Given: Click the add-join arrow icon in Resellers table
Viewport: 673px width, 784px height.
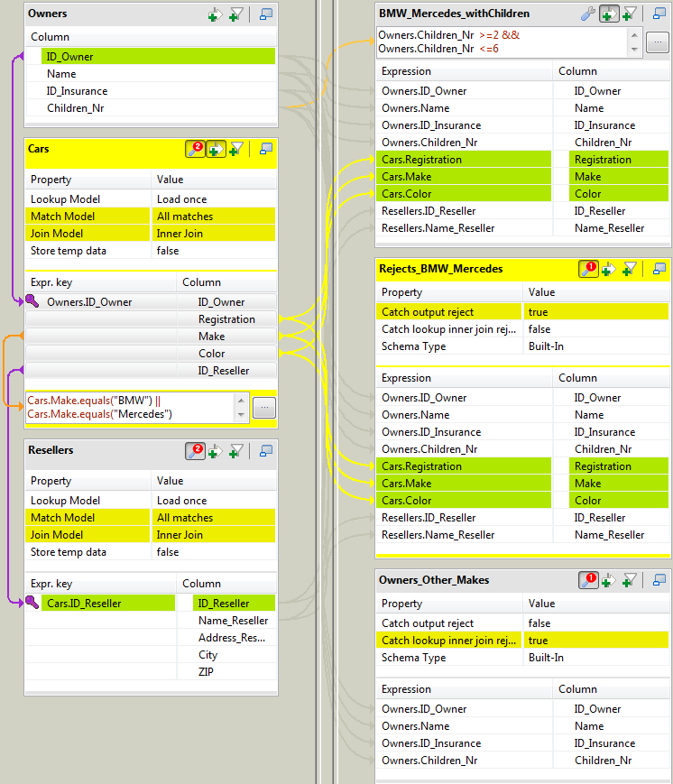Looking at the screenshot, I should pos(216,450).
